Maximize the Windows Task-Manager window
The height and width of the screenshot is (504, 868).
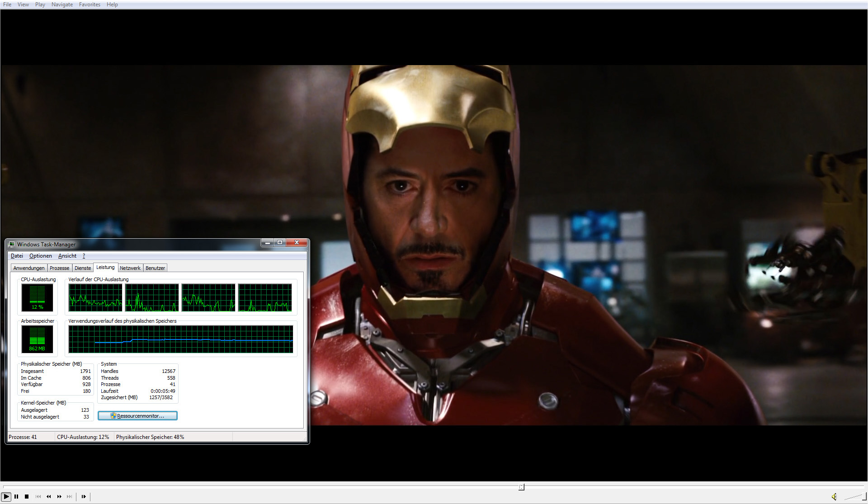(x=280, y=243)
